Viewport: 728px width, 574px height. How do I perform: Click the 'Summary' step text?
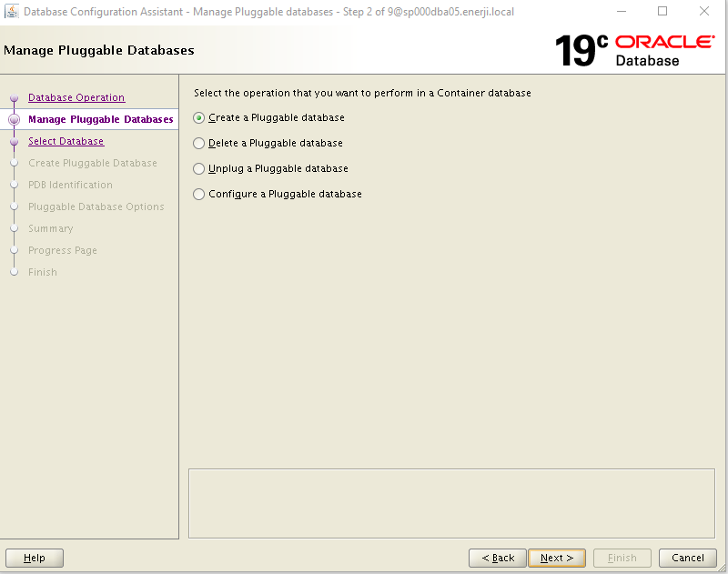tap(51, 228)
